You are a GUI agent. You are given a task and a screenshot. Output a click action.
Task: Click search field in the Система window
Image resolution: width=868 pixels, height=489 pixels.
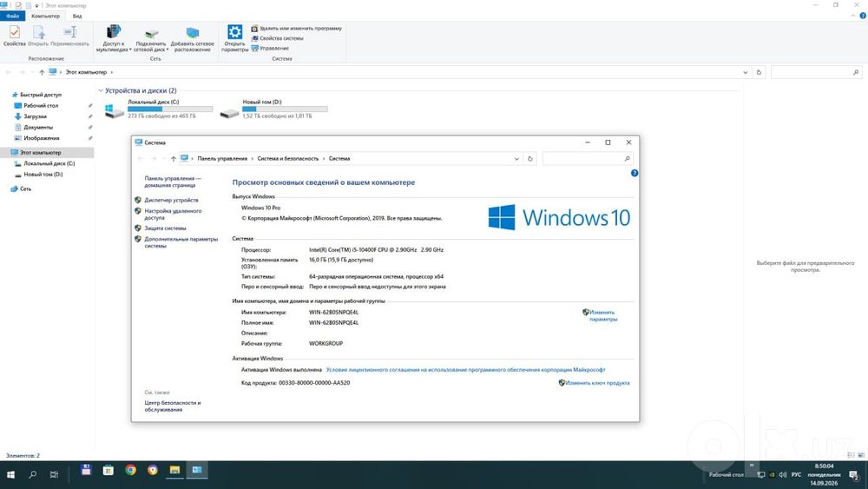(x=588, y=159)
